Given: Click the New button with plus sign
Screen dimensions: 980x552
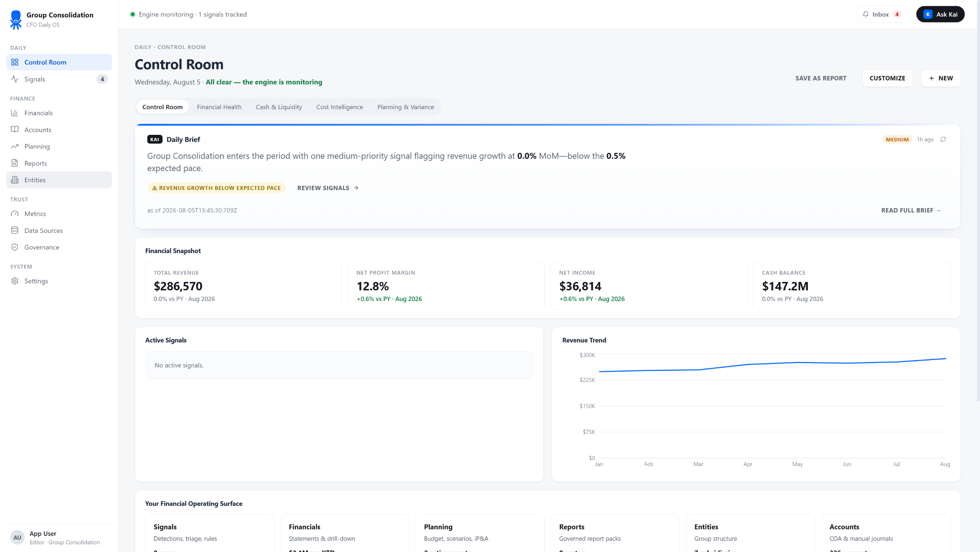Looking at the screenshot, I should pyautogui.click(x=941, y=78).
